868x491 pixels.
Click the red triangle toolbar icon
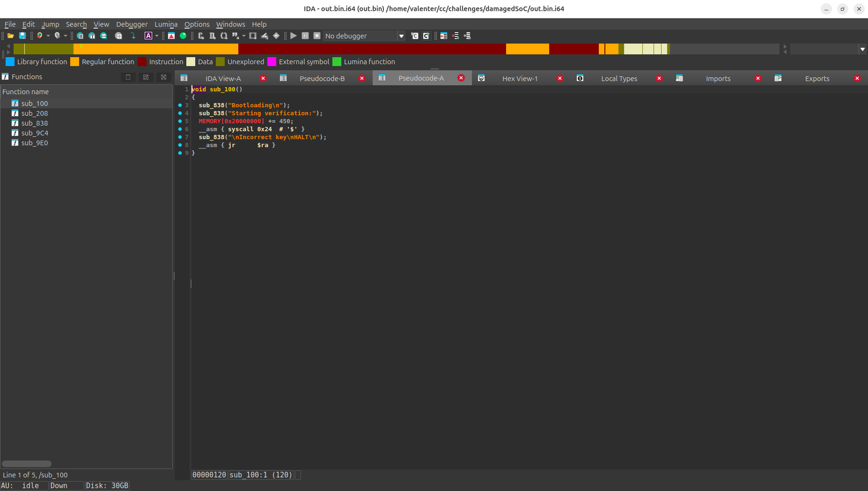click(x=171, y=36)
